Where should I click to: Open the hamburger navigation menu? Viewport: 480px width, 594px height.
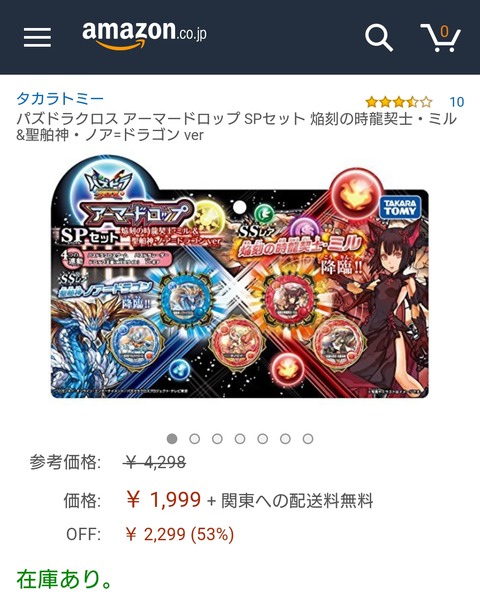(x=37, y=37)
